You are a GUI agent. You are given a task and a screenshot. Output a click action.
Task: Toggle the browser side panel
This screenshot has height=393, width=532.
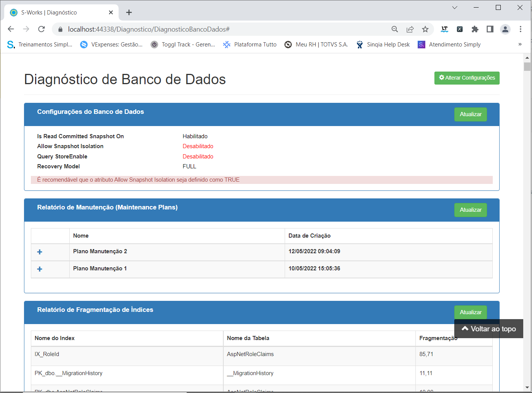(490, 29)
